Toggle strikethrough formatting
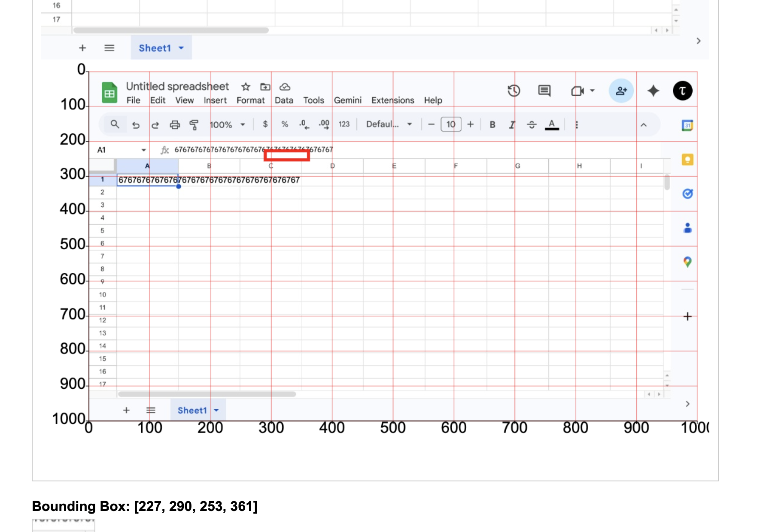The image size is (766, 532). 532,124
